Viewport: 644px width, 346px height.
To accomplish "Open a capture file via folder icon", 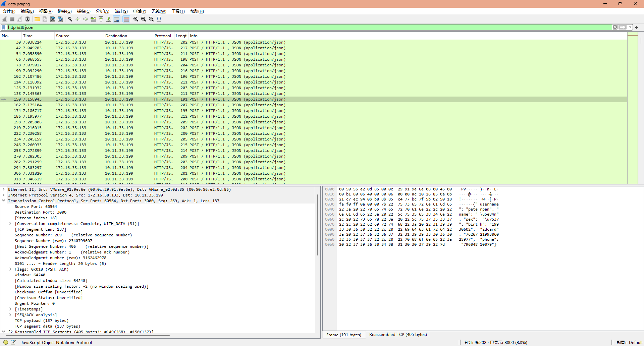I will tap(37, 19).
